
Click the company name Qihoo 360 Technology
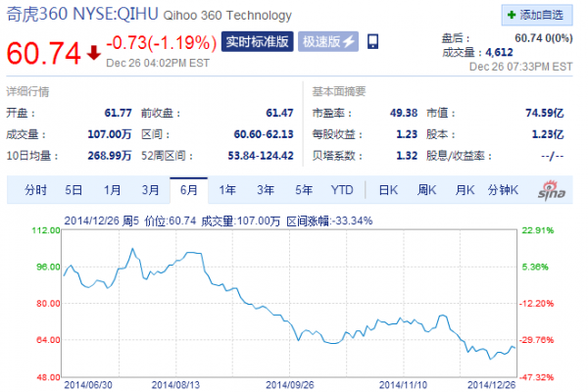[227, 16]
